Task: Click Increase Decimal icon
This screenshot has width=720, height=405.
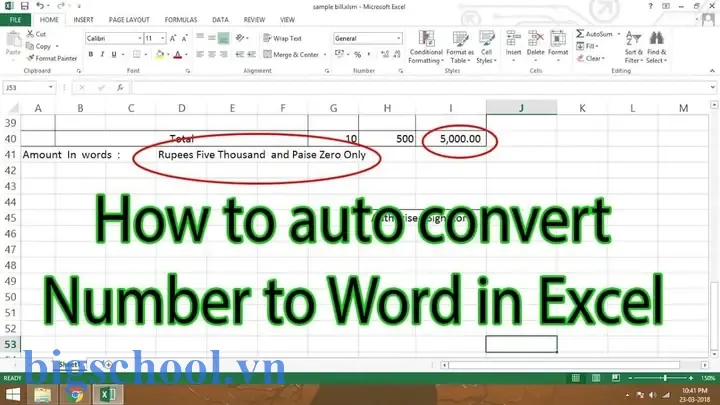Action: [x=385, y=55]
